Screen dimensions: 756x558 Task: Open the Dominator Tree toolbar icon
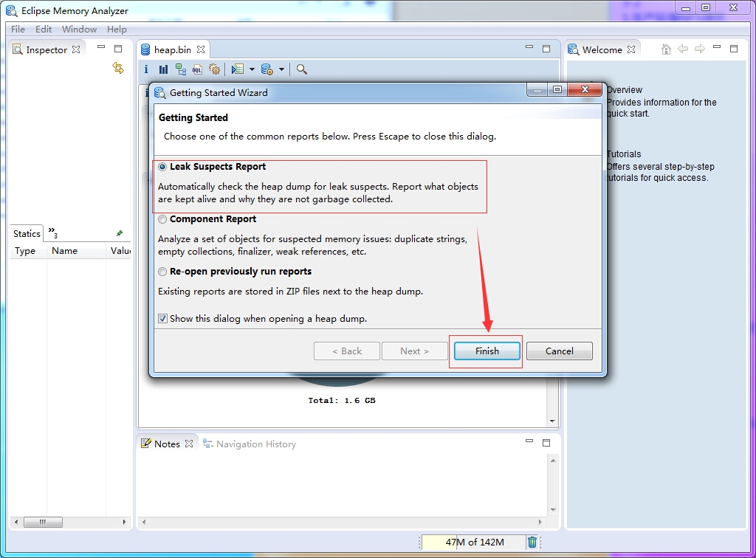181,69
